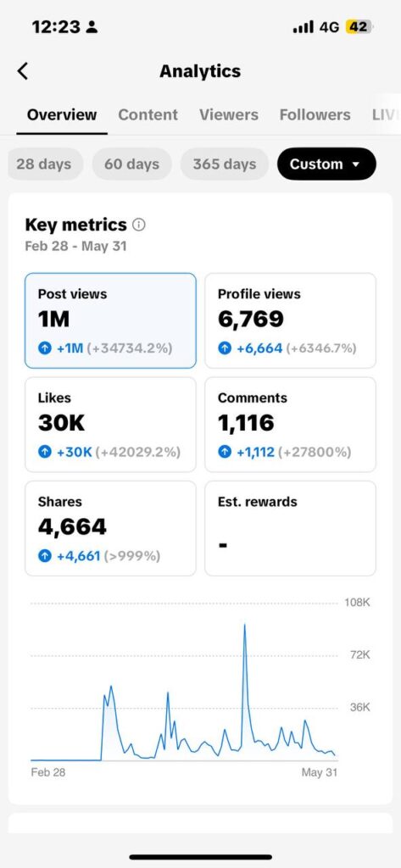
Task: Tap the Comments increase arrow icon
Action: [x=225, y=452]
